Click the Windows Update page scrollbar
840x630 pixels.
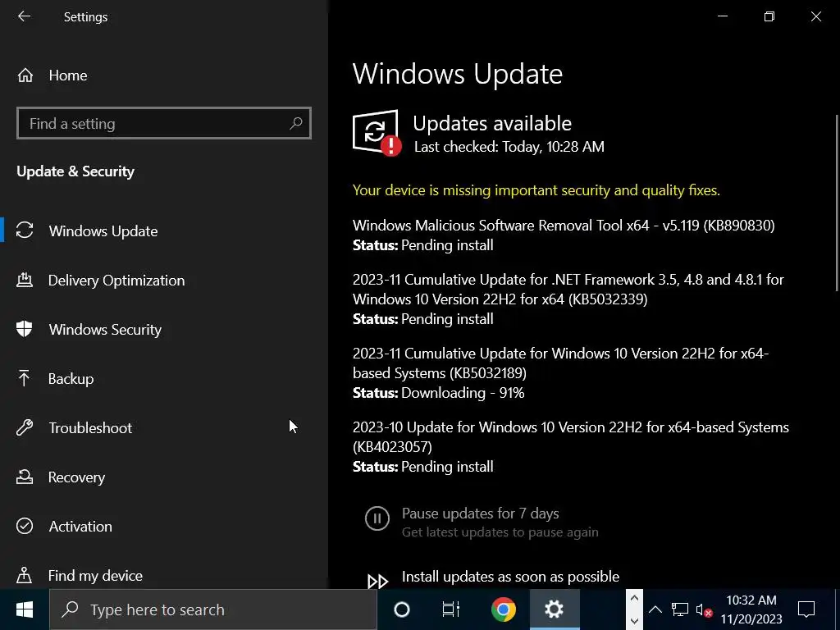[x=836, y=203]
